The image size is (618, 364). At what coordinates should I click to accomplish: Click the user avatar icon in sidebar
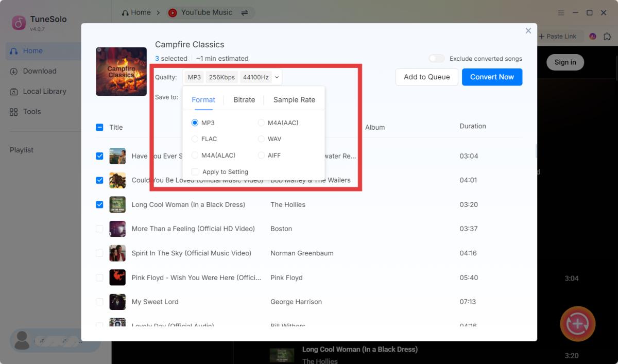tap(22, 340)
